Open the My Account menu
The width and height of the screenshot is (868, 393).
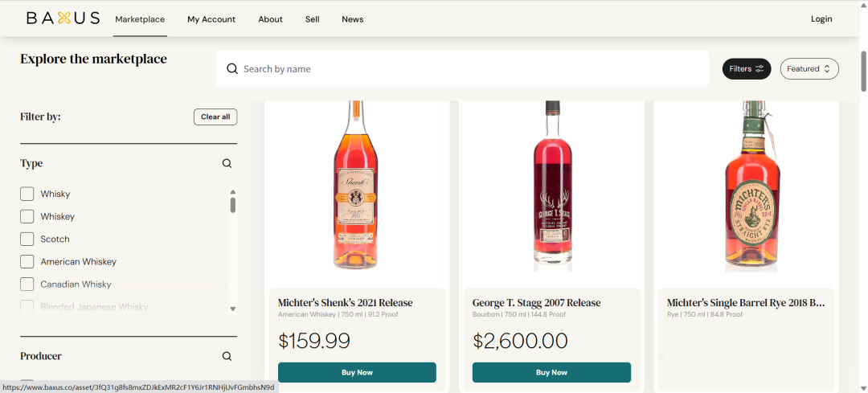coord(211,19)
